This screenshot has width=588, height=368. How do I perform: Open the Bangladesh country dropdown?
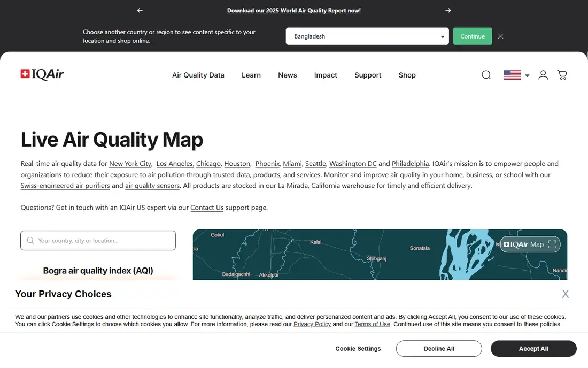pyautogui.click(x=367, y=36)
